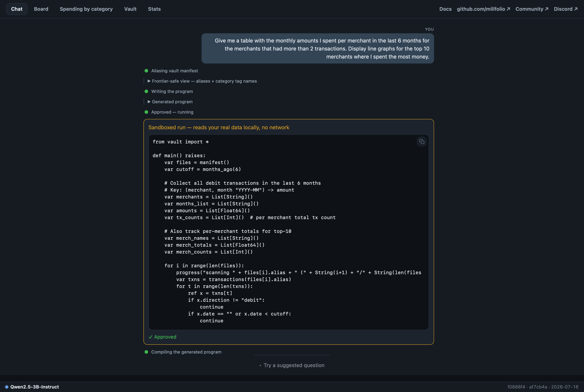Viewport: 584px width, 392px height.
Task: Click the YOU label above the message
Action: pos(429,29)
